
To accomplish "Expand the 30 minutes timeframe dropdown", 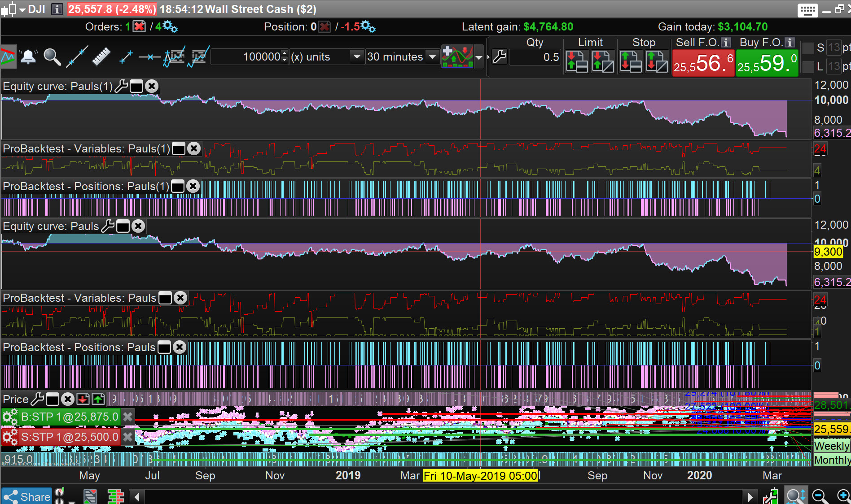I will pos(432,57).
